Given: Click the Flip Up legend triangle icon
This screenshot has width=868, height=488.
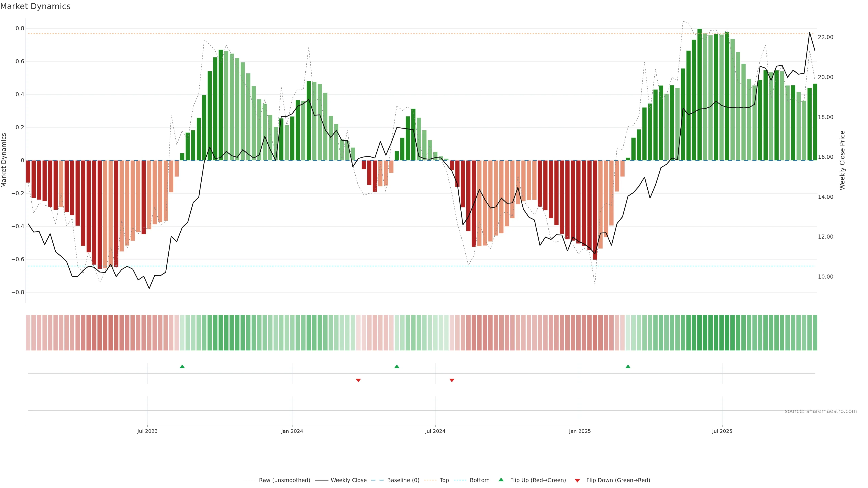Looking at the screenshot, I should (x=501, y=480).
